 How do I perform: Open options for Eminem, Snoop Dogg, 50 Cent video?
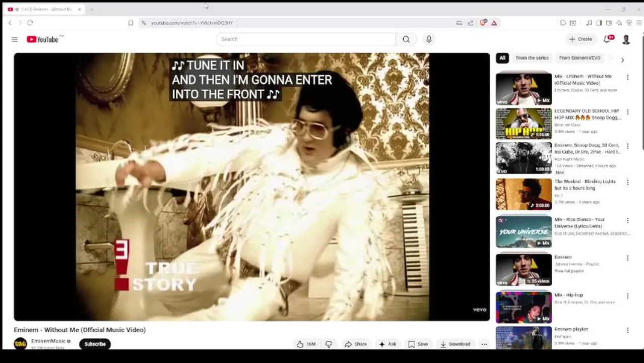(628, 146)
